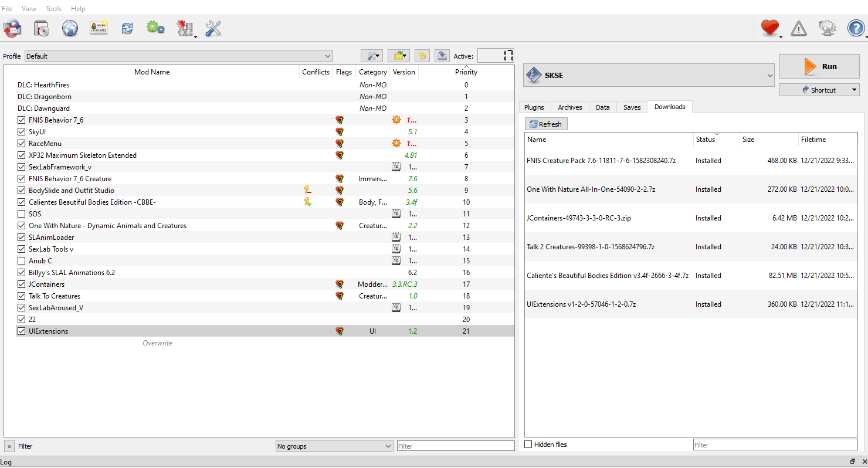Open the Tools menu
This screenshot has width=868, height=468.
(x=54, y=9)
